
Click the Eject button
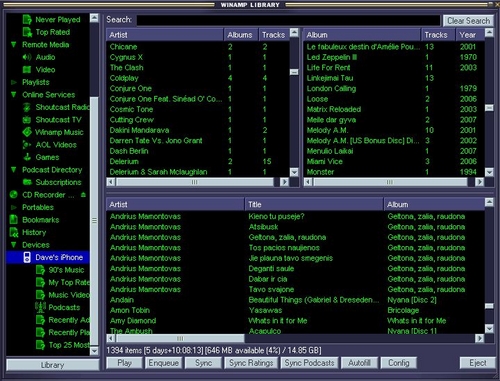click(478, 363)
